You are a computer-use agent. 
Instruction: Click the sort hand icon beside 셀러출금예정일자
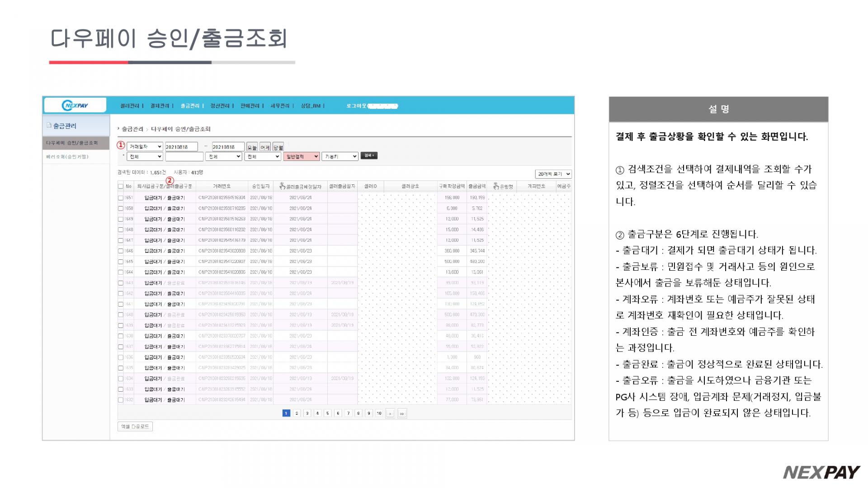[x=282, y=186]
